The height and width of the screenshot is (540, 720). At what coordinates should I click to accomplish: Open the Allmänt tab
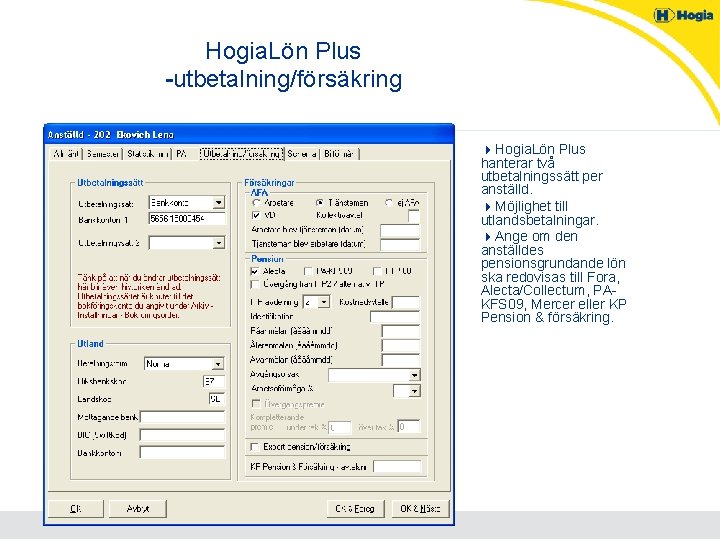click(66, 154)
